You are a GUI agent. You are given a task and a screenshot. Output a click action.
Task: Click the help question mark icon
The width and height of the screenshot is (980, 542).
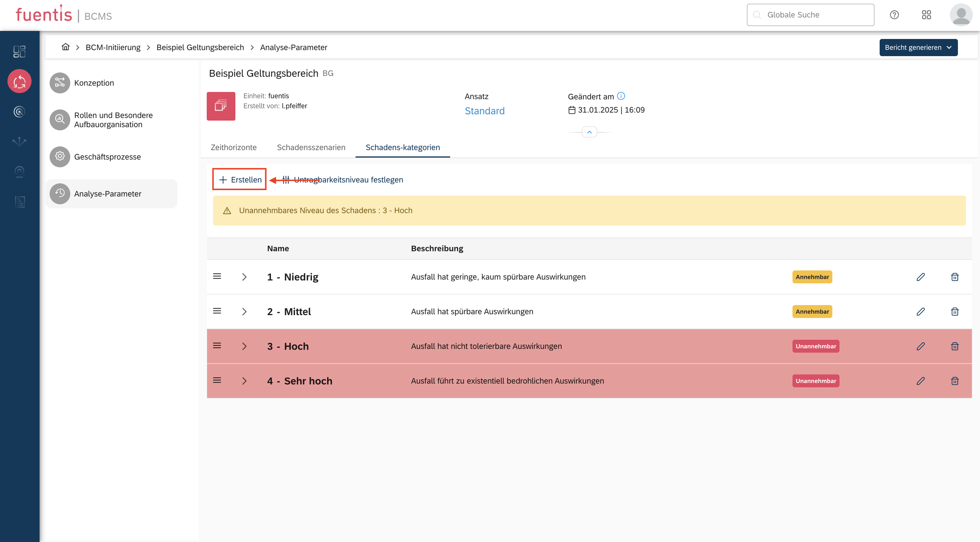(894, 15)
